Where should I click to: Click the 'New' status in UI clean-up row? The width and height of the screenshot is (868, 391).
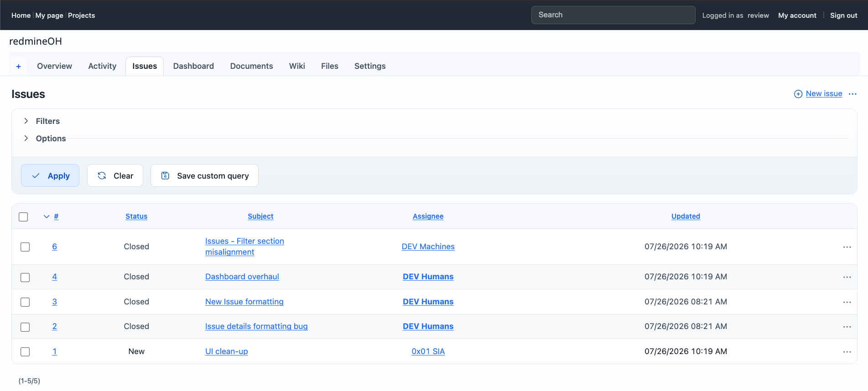point(136,351)
